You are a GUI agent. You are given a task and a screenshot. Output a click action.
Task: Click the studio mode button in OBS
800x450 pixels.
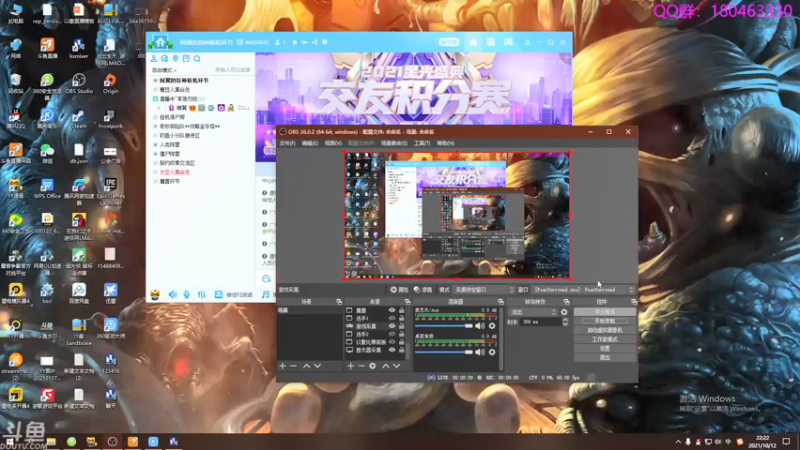pos(605,339)
